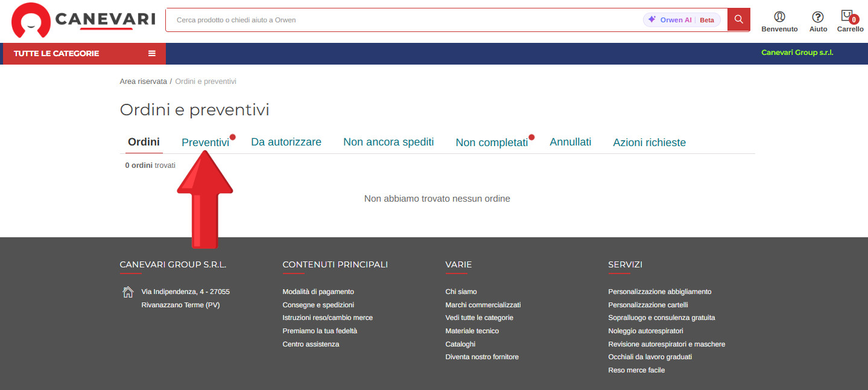Open Marchi commercializzati link
Viewport: 868px width, 390px height.
pyautogui.click(x=483, y=305)
